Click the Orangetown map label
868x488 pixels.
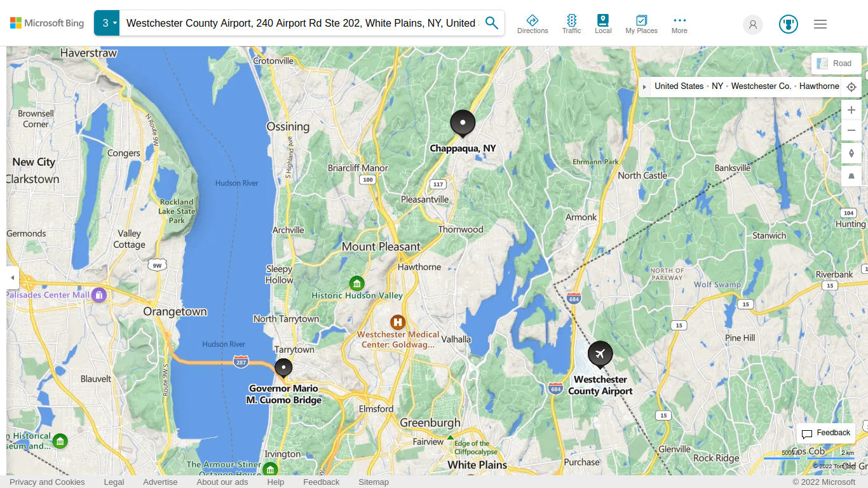pos(175,312)
